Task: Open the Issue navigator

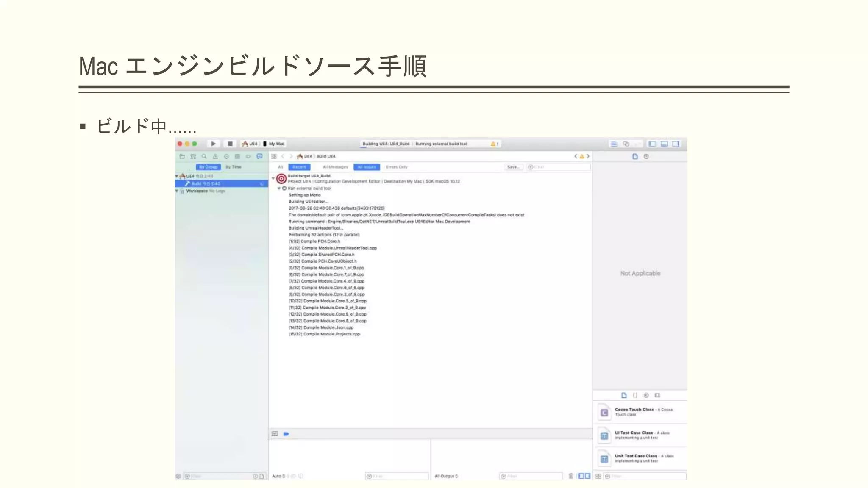Action: click(x=215, y=156)
